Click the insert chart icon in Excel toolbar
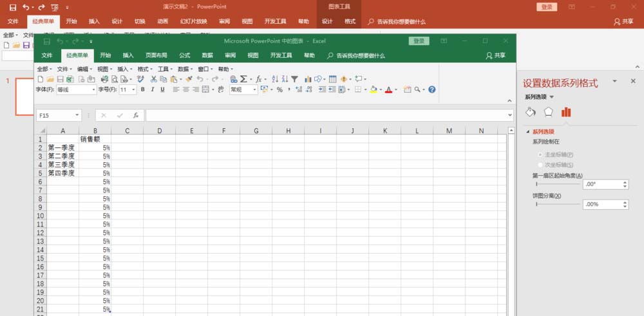Screen dimensions: 644x316 pyautogui.click(x=308, y=79)
